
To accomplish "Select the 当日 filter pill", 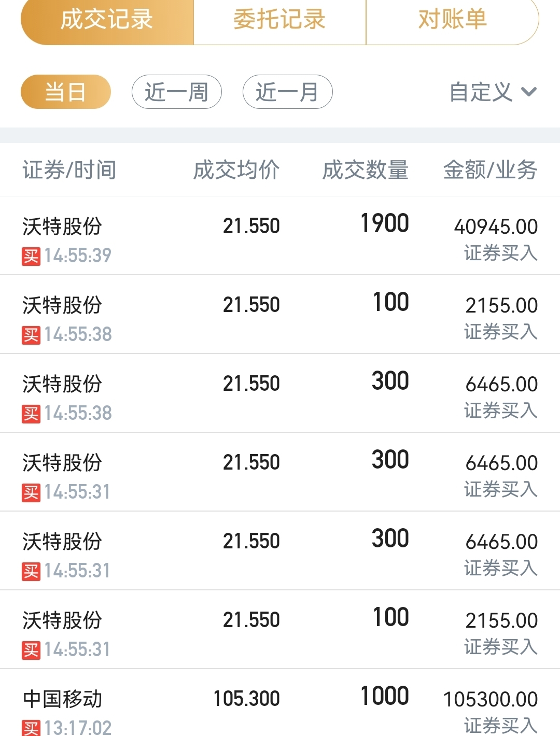I will click(x=66, y=92).
